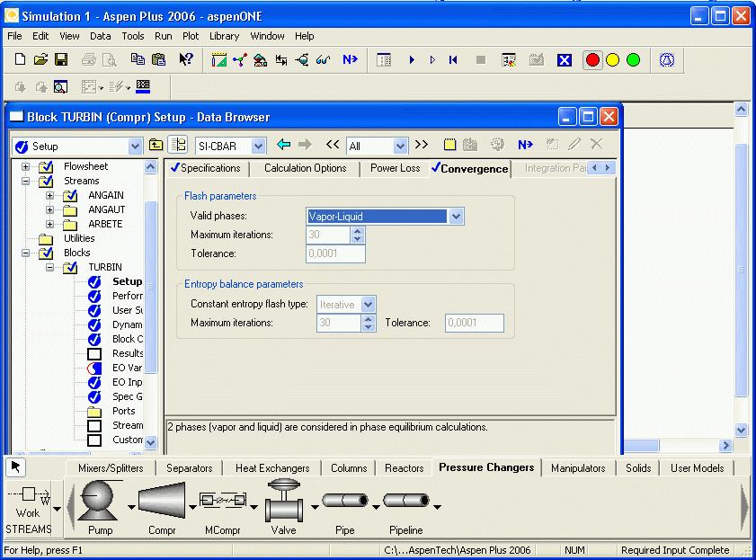Open the Separators library tab

(x=189, y=468)
